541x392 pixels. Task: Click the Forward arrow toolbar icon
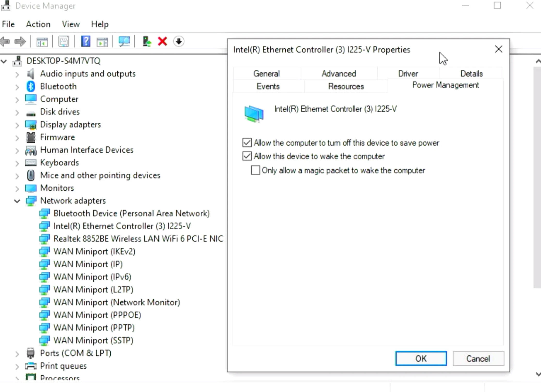coord(20,42)
